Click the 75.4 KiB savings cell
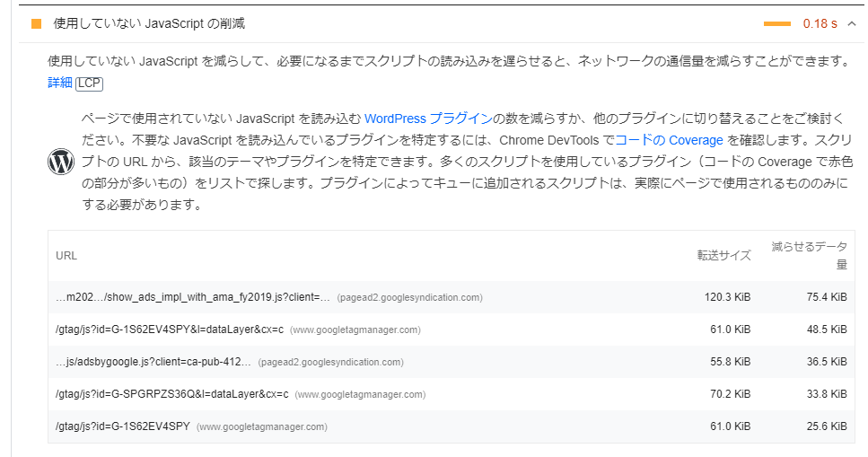868x457 pixels. 827,297
